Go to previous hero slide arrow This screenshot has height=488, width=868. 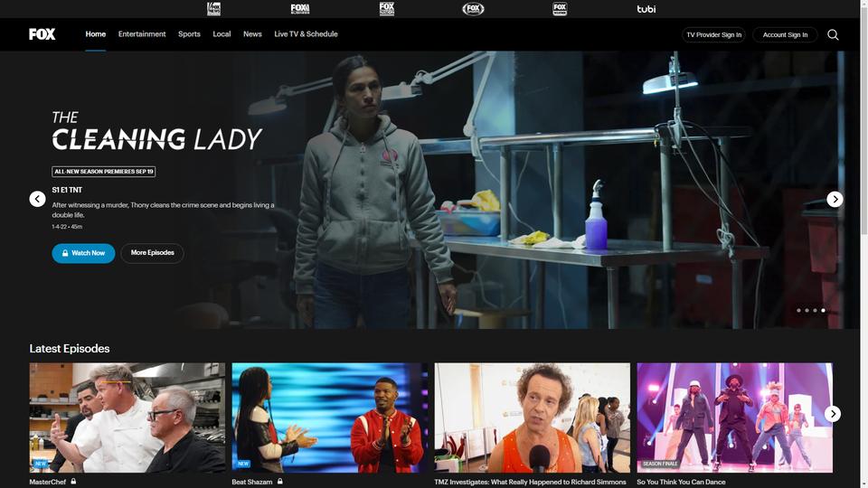(37, 199)
